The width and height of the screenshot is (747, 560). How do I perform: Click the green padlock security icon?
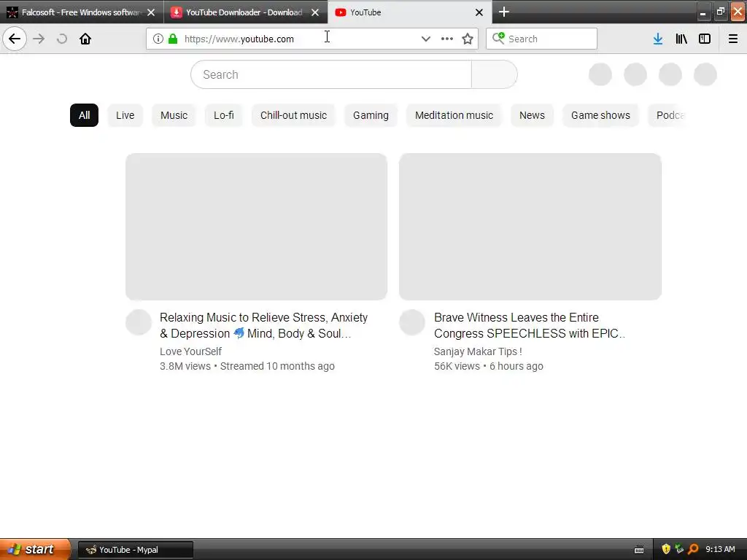pos(173,39)
